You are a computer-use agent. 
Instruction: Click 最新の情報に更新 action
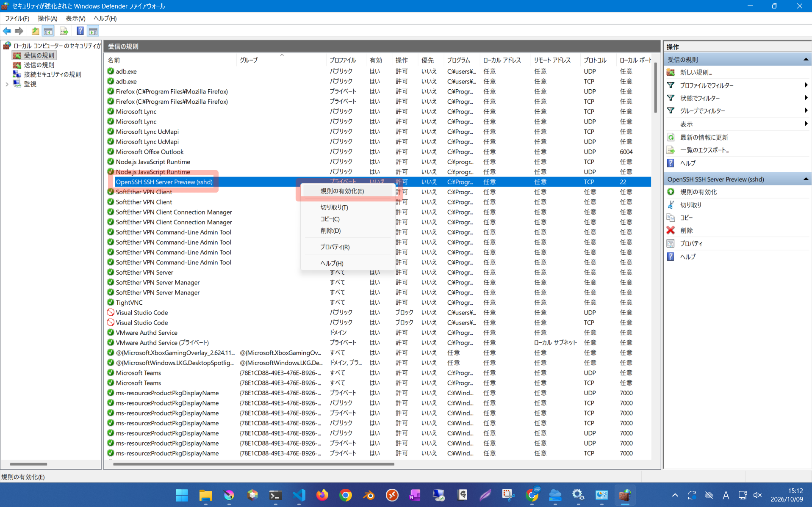[x=704, y=137]
